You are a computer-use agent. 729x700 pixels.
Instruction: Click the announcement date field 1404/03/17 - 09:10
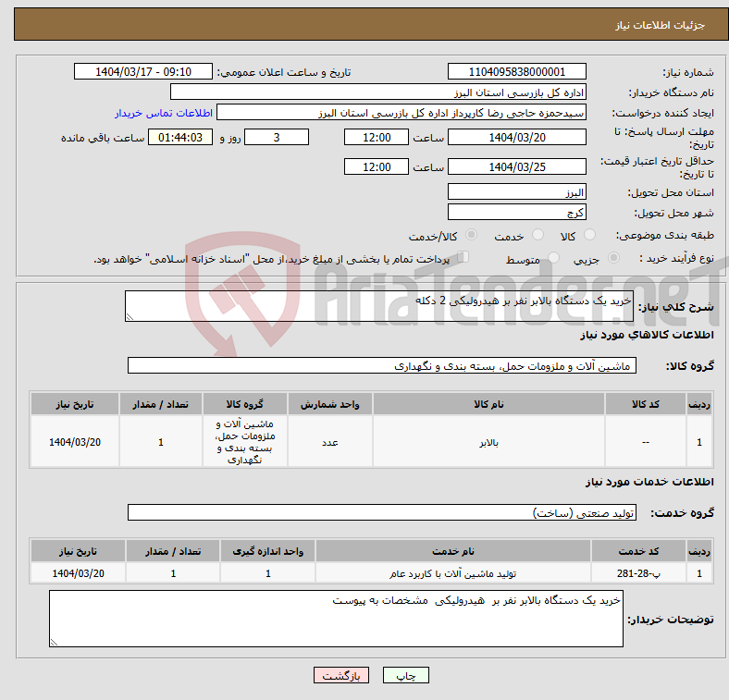[x=143, y=71]
